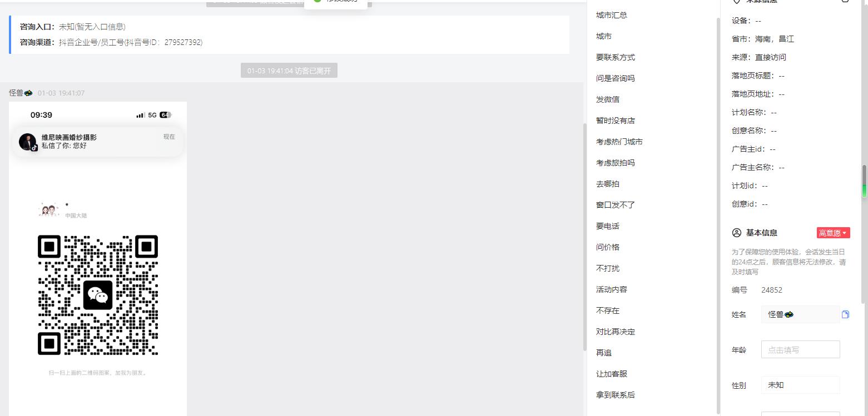The width and height of the screenshot is (868, 416).
Task: Click the 维尼映画婚纱摄影 avatar in the notification
Action: (x=28, y=142)
